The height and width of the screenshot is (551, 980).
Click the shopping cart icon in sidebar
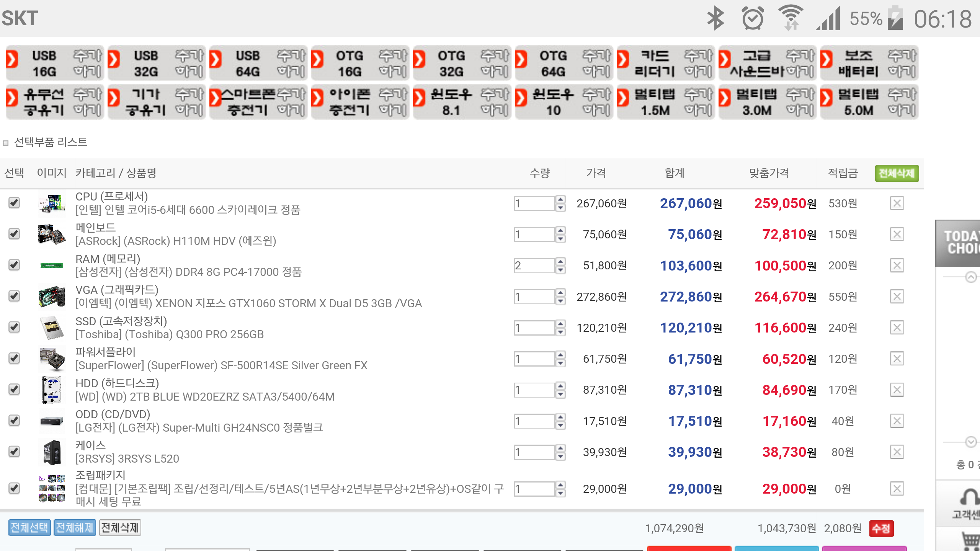point(970,540)
